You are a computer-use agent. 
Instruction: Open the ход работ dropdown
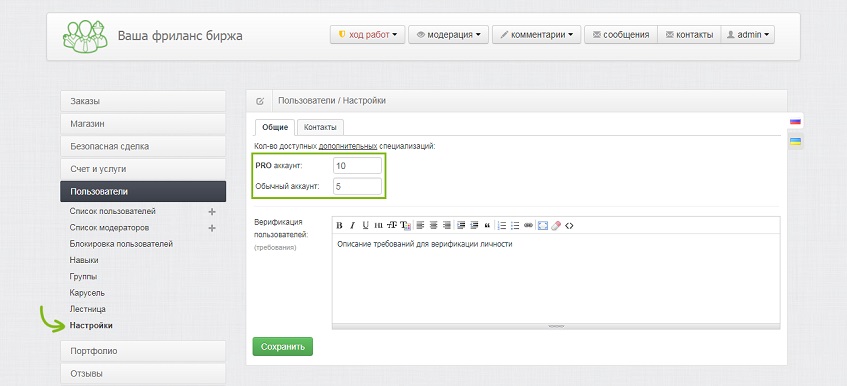(x=367, y=35)
